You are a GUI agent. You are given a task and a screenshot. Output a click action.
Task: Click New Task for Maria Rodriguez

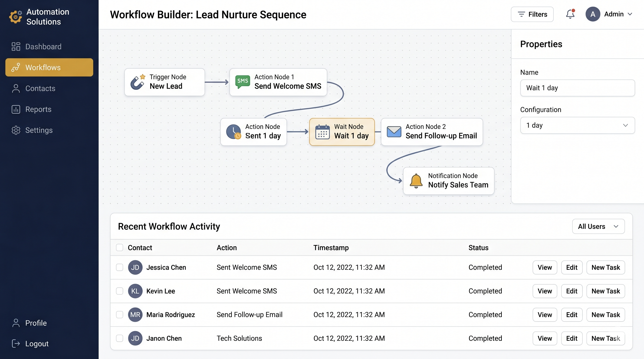pyautogui.click(x=606, y=315)
